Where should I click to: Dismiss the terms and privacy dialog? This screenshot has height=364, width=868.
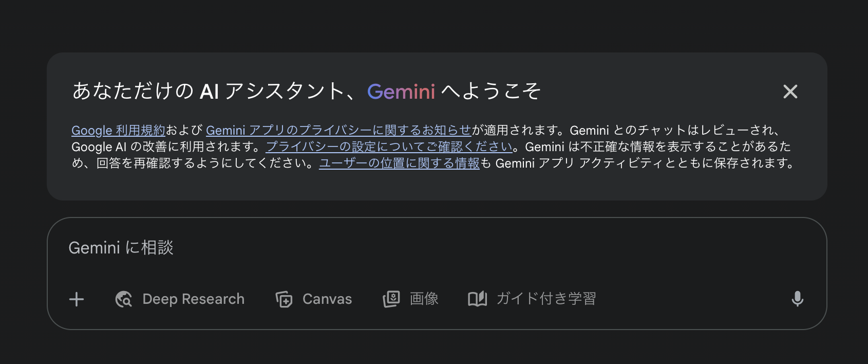pos(790,92)
